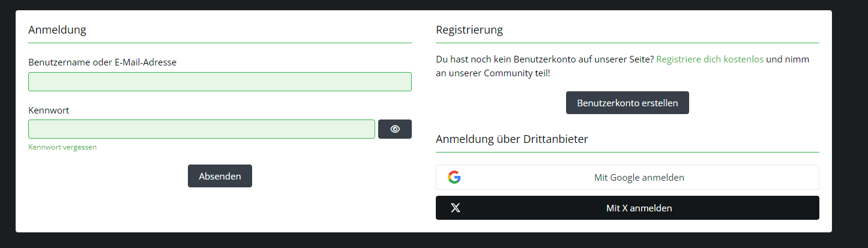Click the dark background right of the form
Image resolution: width=868 pixels, height=248 pixels.
849,120
